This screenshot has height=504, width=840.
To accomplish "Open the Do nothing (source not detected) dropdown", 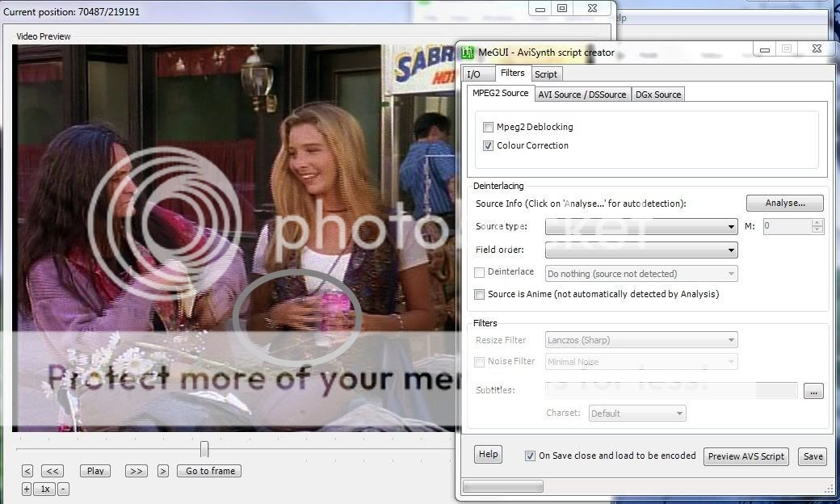I will 641,274.
